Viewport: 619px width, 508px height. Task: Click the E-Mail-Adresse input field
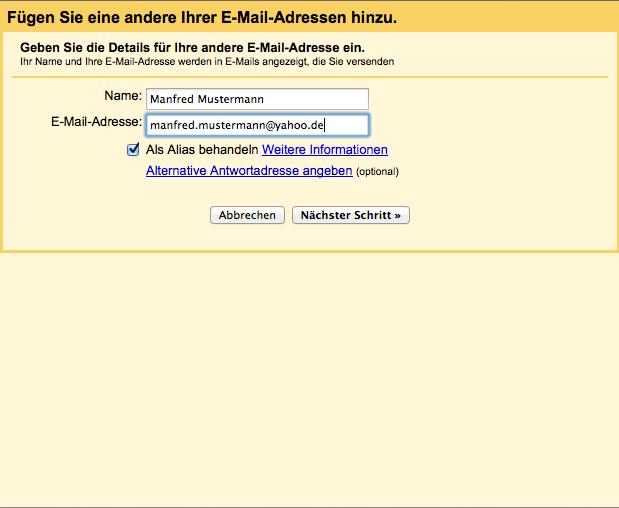pyautogui.click(x=257, y=125)
